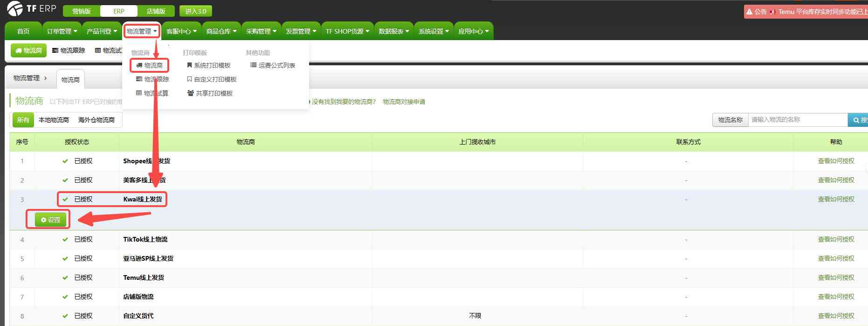Switch filter to 本地物流商
Screen dimensions: 868x326
(54, 120)
